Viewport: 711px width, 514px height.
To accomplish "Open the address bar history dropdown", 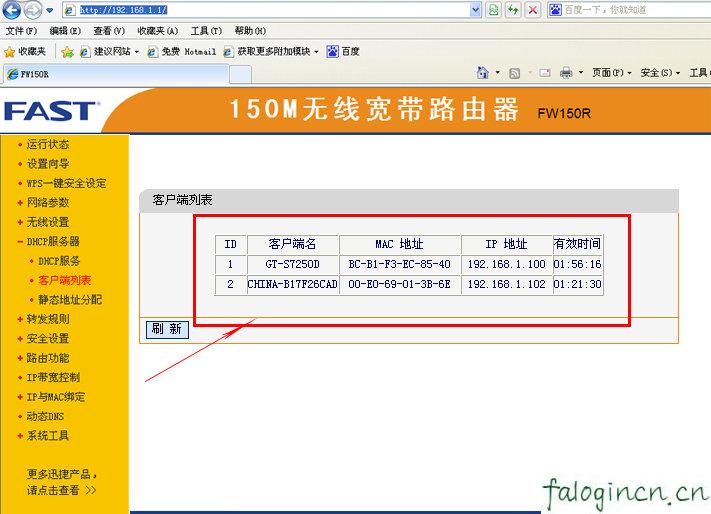I will click(x=476, y=10).
